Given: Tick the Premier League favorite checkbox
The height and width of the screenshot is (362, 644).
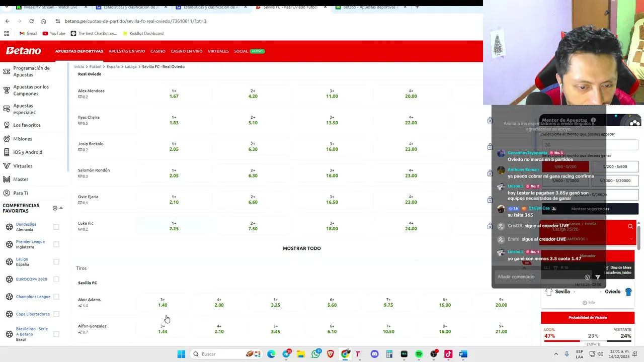Looking at the screenshot, I should tap(56, 244).
